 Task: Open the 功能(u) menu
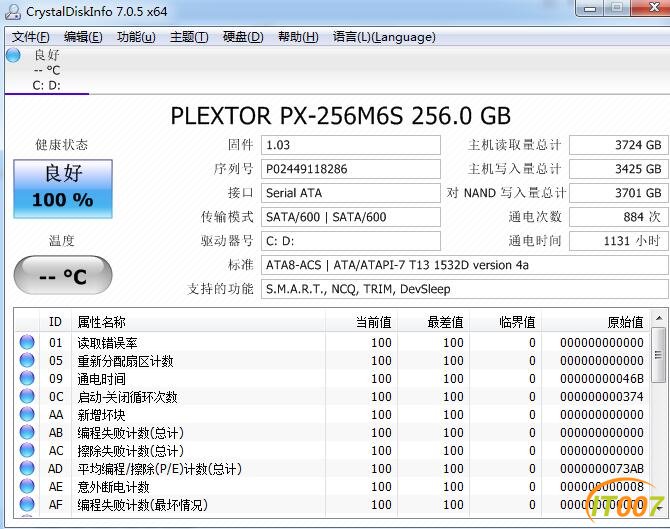[x=136, y=37]
